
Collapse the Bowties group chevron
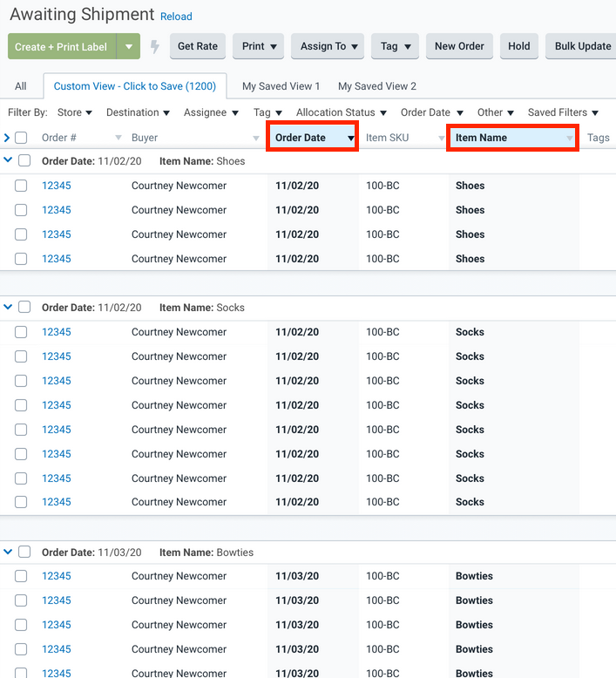pyautogui.click(x=8, y=552)
